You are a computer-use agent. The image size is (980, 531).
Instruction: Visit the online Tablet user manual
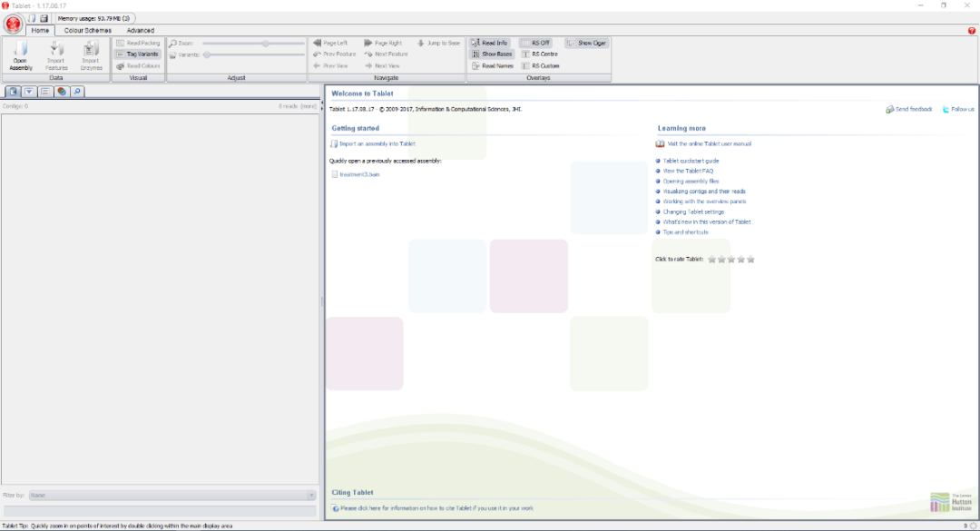click(x=709, y=143)
